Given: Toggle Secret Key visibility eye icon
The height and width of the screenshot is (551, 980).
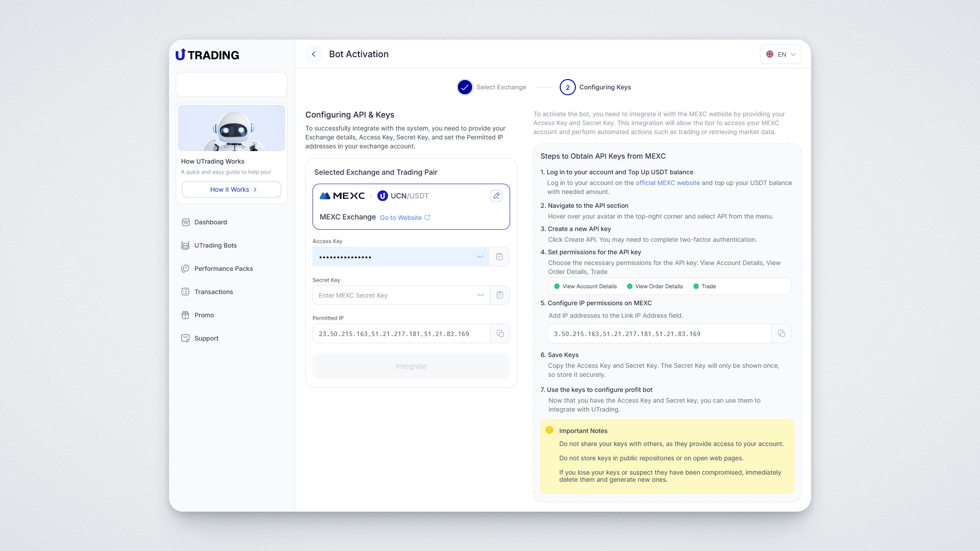Looking at the screenshot, I should (x=481, y=295).
